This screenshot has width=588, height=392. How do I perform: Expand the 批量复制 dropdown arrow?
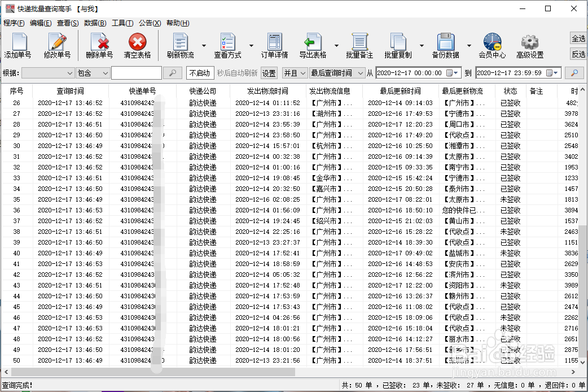pos(422,46)
